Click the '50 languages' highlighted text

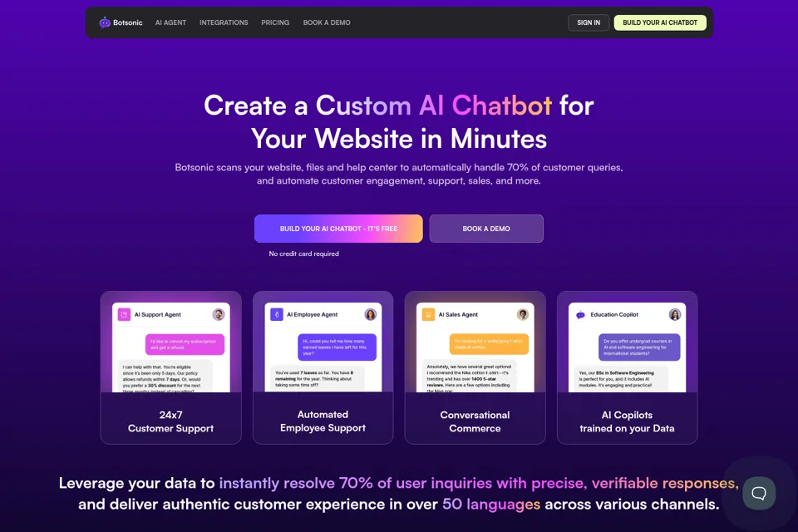click(491, 504)
